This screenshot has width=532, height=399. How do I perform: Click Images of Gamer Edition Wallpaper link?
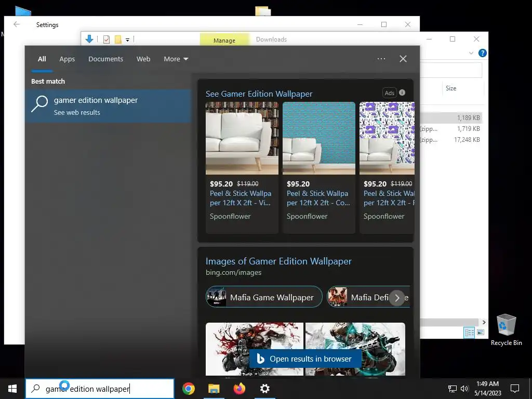click(278, 261)
